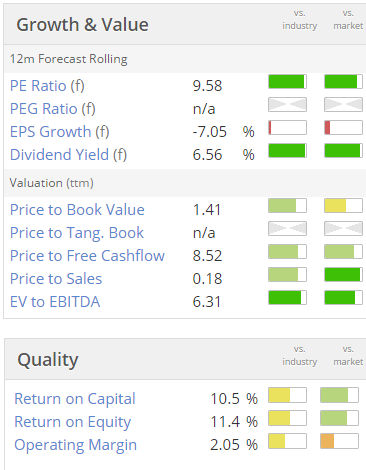Image resolution: width=366 pixels, height=470 pixels.
Task: Click PEG Ratio vs. industry n/a icon
Action: (x=287, y=105)
